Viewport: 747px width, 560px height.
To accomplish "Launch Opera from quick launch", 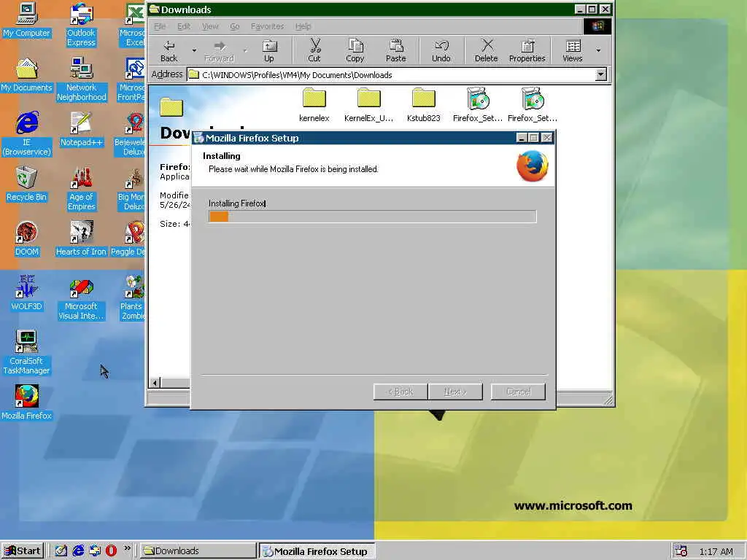I will [x=111, y=551].
